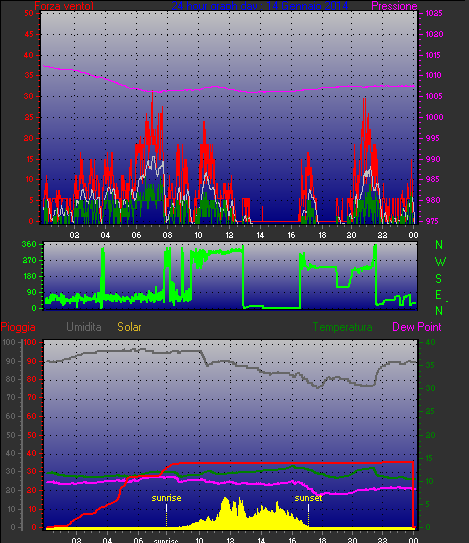Viewport: 469px width, 543px height.
Task: Click the '180' wind direction axis value
Action: [29, 276]
